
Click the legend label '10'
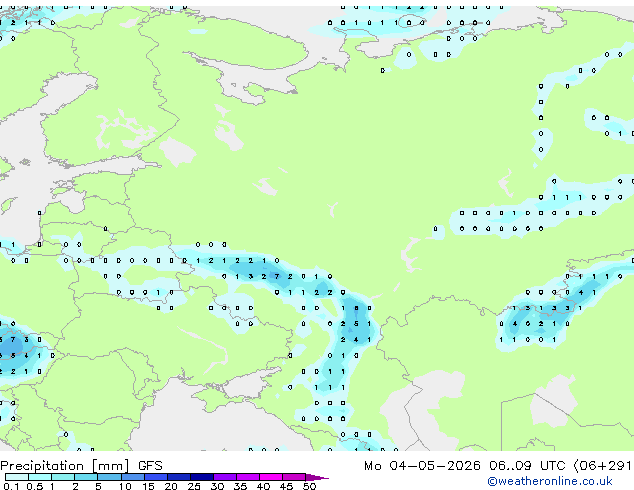(x=125, y=486)
